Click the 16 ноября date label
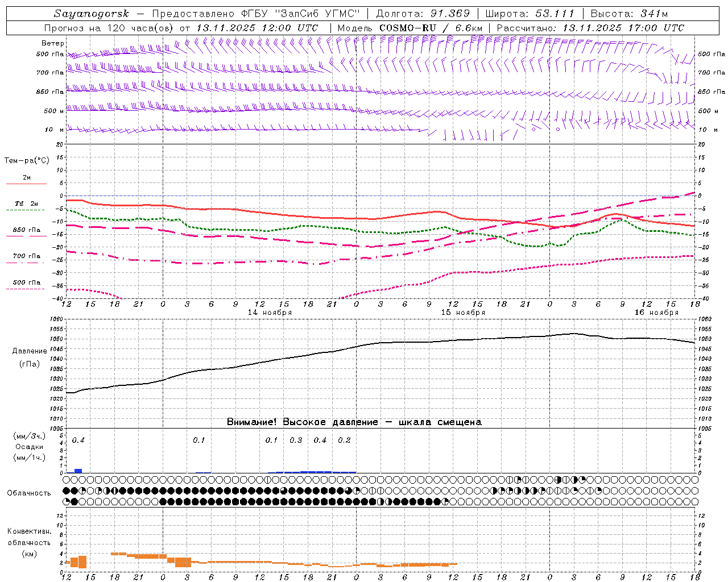 coord(656,313)
